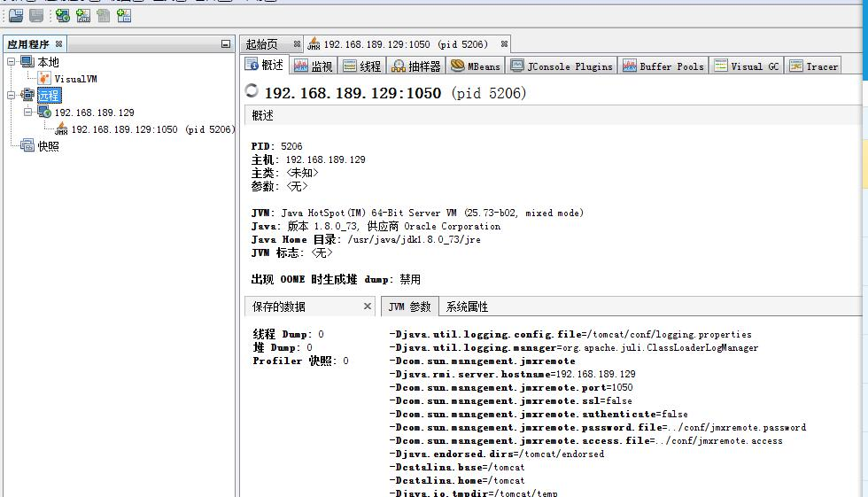The height and width of the screenshot is (497, 868).
Task: Click the Add Application Snapshot toolbar icon
Action: 124,16
